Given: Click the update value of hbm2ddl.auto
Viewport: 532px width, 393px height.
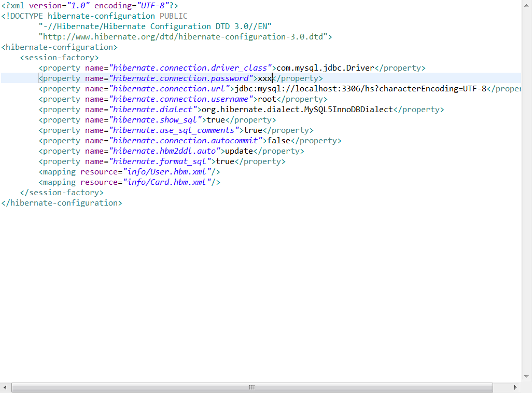Looking at the screenshot, I should 239,151.
